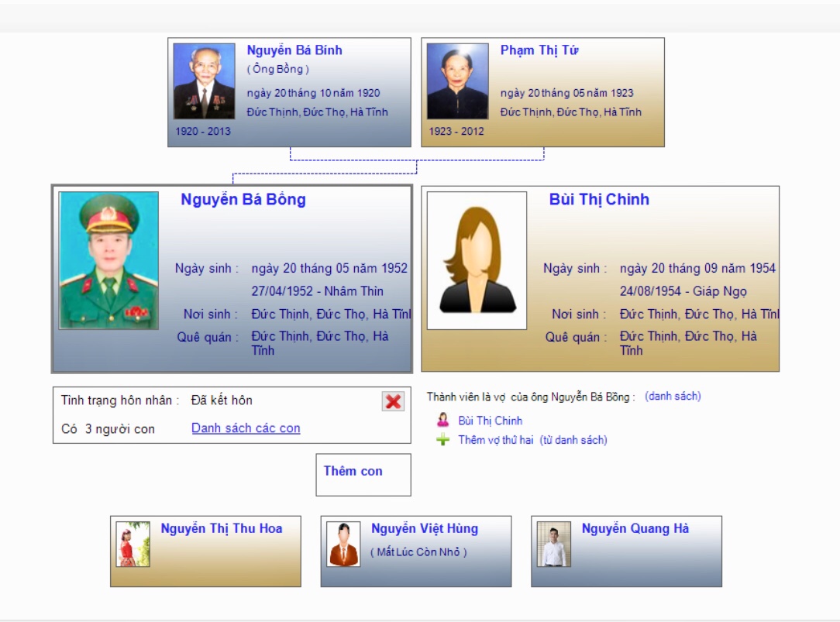Image resolution: width=840 pixels, height=622 pixels.
Task: Click the date ngày 20 tháng 09 năm 1954
Action: pos(697,268)
